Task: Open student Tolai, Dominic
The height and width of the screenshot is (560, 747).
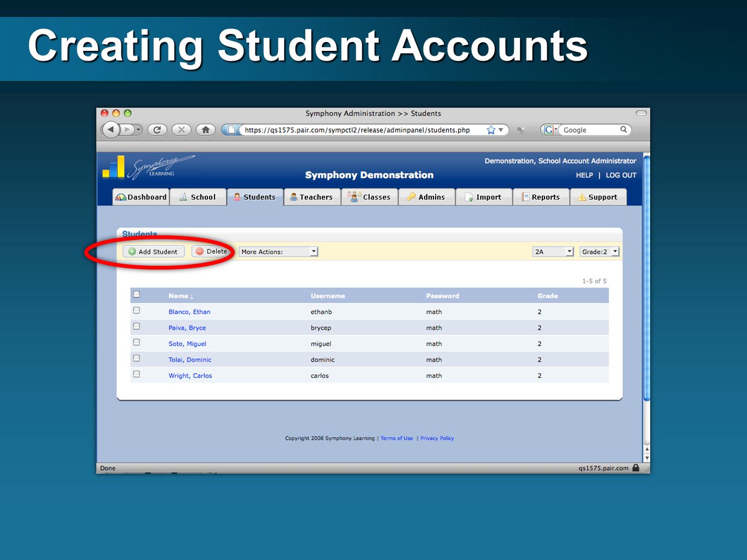Action: pos(190,359)
